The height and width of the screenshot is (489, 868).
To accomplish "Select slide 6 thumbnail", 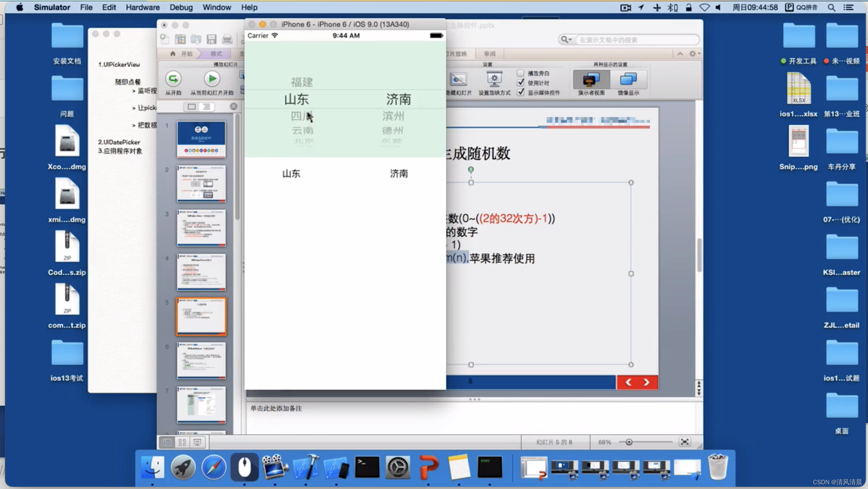I will click(201, 360).
